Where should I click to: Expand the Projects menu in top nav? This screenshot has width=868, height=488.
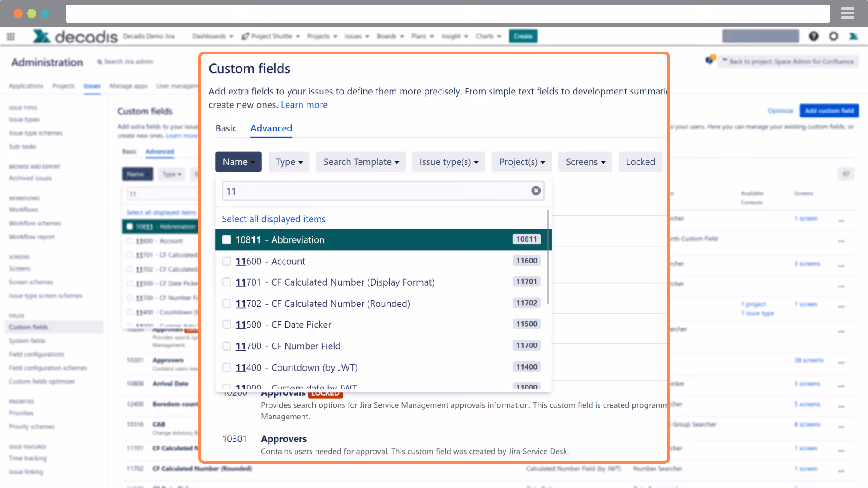point(322,36)
